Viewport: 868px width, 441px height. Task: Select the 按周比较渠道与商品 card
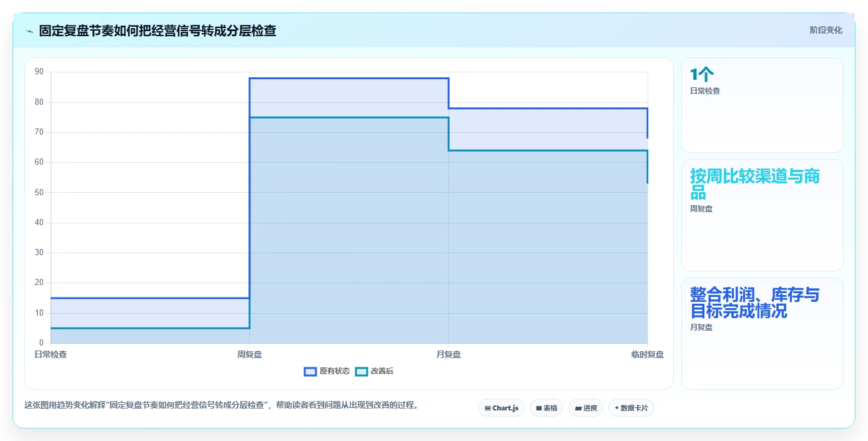762,215
